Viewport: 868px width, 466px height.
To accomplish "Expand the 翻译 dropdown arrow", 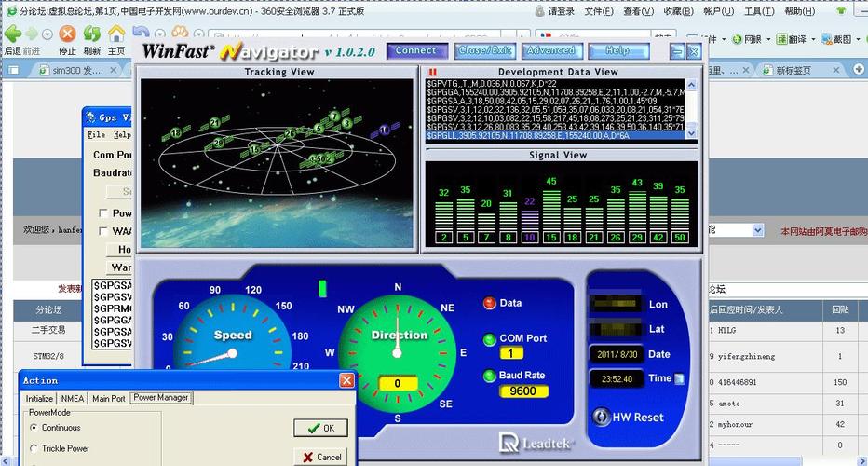I will pyautogui.click(x=813, y=39).
